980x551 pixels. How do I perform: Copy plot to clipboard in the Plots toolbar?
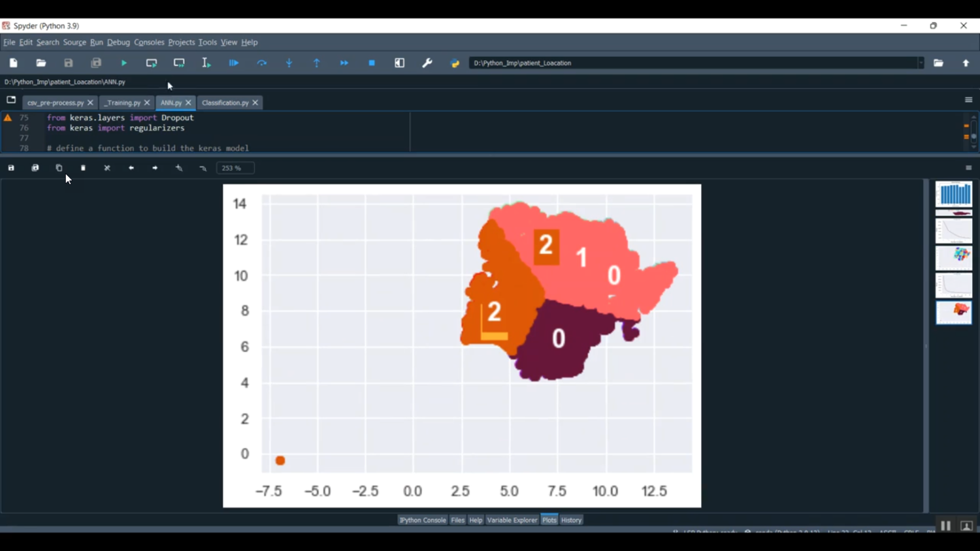pyautogui.click(x=59, y=168)
